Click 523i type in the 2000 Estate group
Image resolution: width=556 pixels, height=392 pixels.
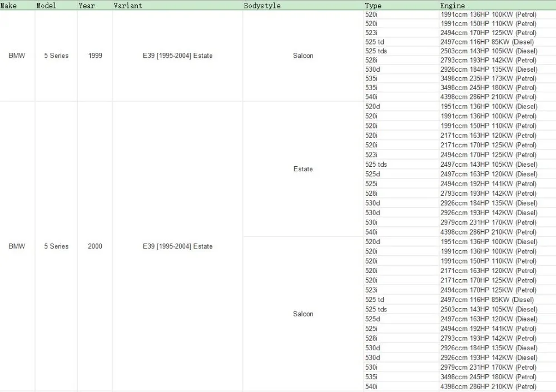click(371, 155)
